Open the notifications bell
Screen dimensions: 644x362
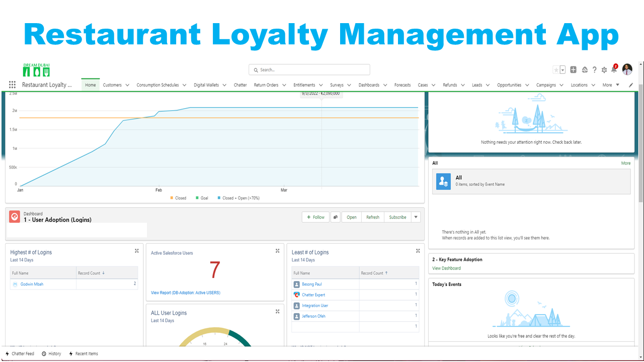(614, 69)
